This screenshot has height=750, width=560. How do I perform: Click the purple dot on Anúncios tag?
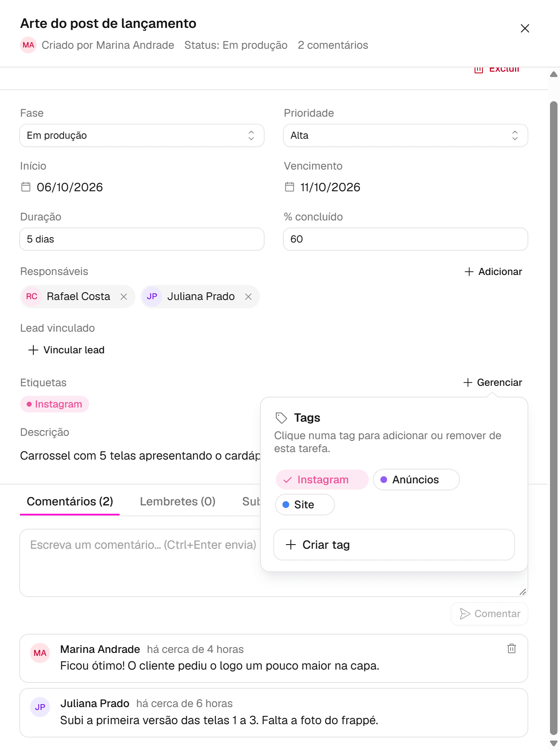tap(384, 480)
